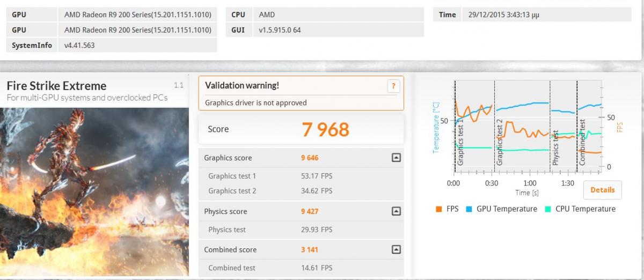Select the first GPU row Radeon R9 200 value
Viewport: 644px width, 280px height.
click(137, 15)
